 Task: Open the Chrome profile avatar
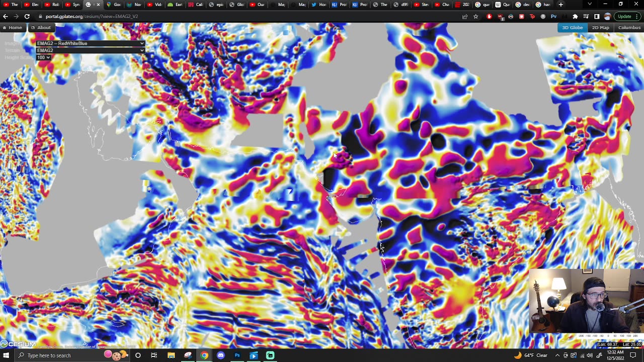pyautogui.click(x=607, y=16)
